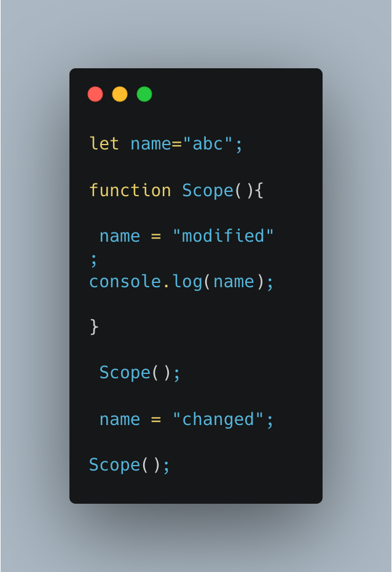Click the lone semicolon below "modified"
The image size is (392, 572).
(93, 261)
